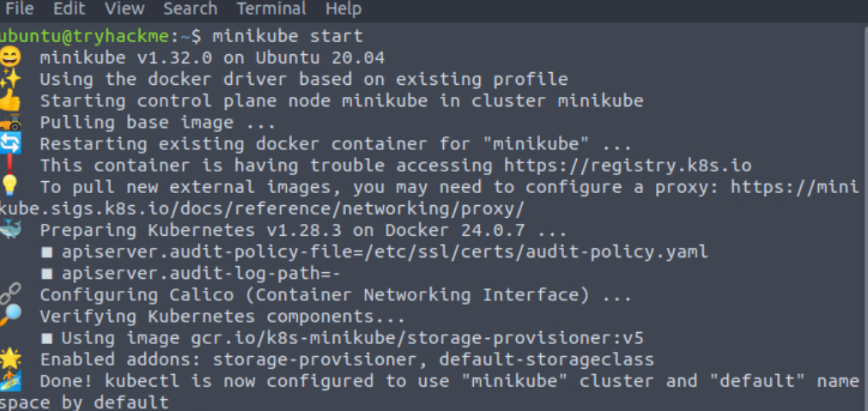Click the star emoji beside Enabled addons

pyautogui.click(x=9, y=359)
